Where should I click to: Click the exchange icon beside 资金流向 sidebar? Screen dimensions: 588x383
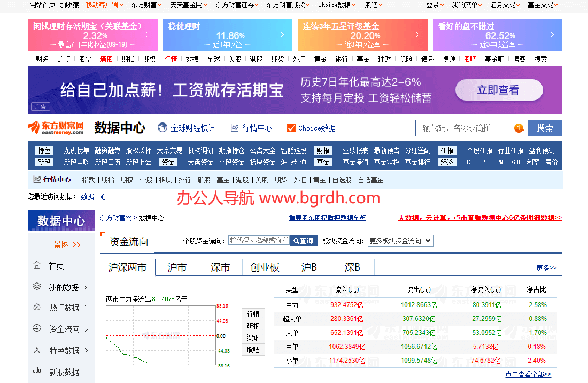coord(37,328)
